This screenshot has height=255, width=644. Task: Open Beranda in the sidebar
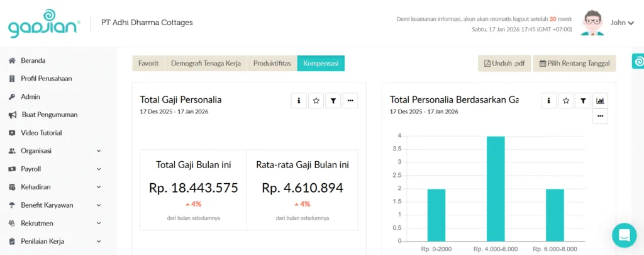tap(33, 60)
